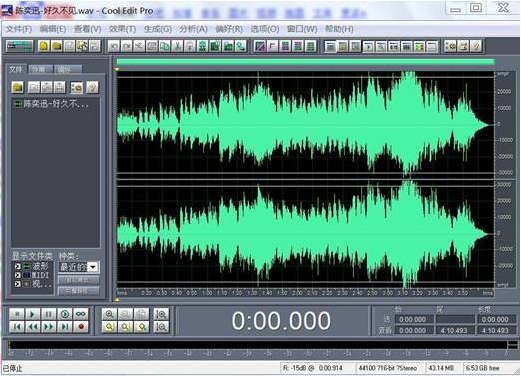Click the Play button in transport controls
This screenshot has width=521, height=376.
pyautogui.click(x=32, y=314)
